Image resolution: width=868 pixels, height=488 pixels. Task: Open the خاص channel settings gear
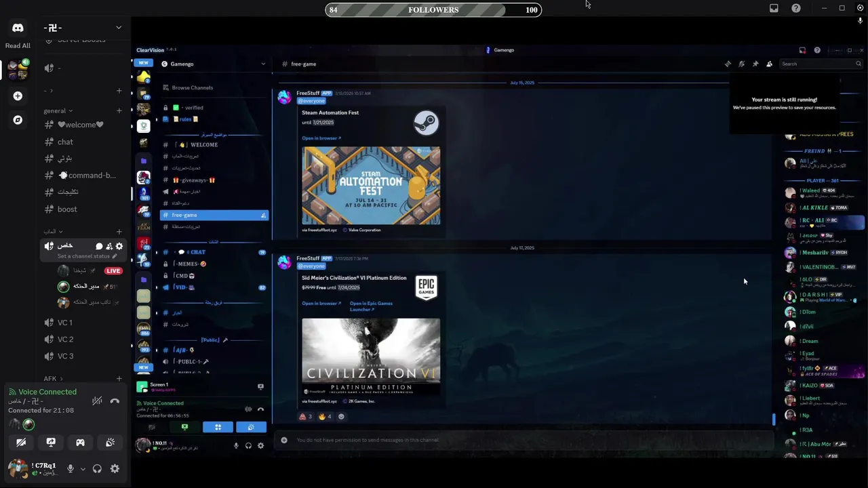tap(119, 246)
